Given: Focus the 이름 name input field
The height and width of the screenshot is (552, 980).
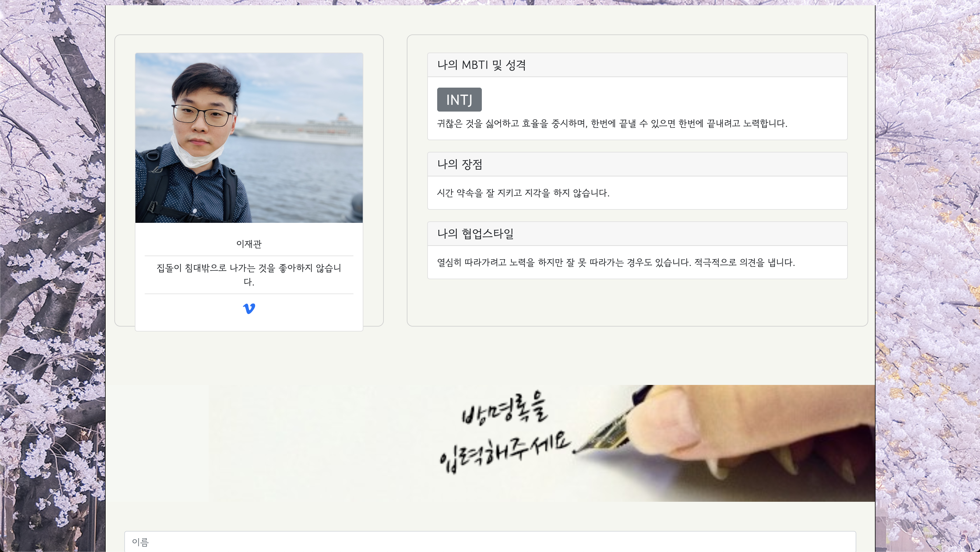Looking at the screenshot, I should click(x=490, y=541).
